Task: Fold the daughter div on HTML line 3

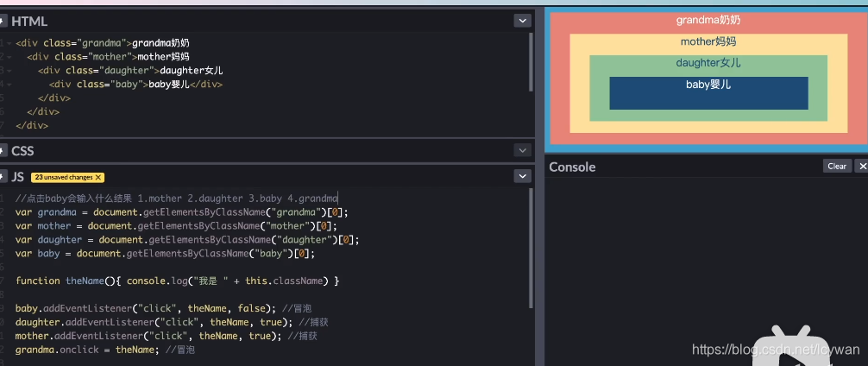Action: pos(9,71)
